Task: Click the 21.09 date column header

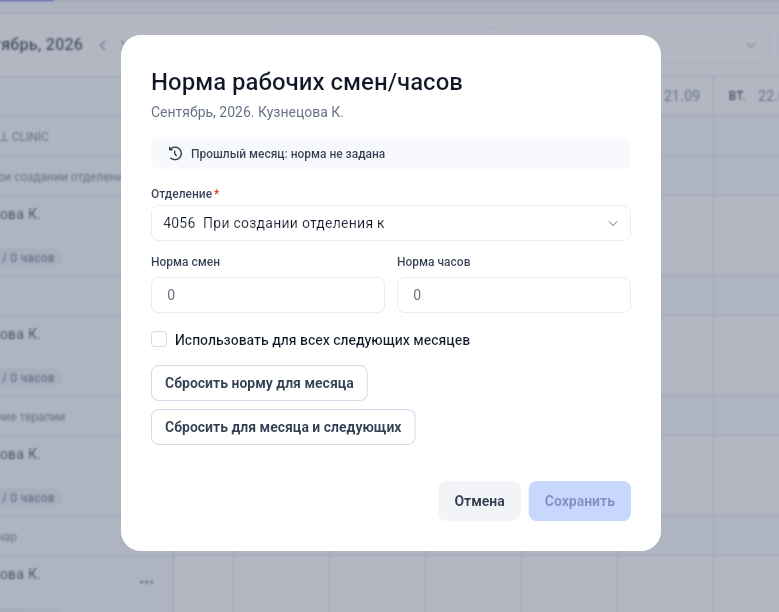Action: coord(682,96)
